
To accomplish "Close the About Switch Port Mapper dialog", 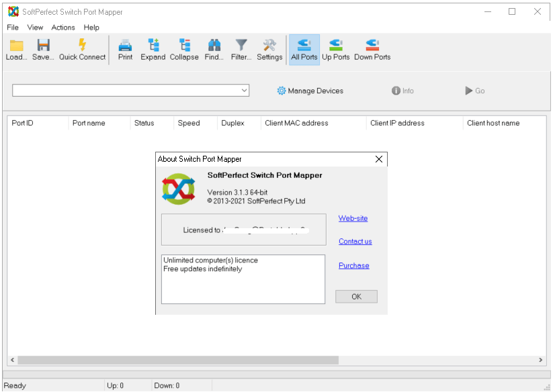I will [379, 159].
